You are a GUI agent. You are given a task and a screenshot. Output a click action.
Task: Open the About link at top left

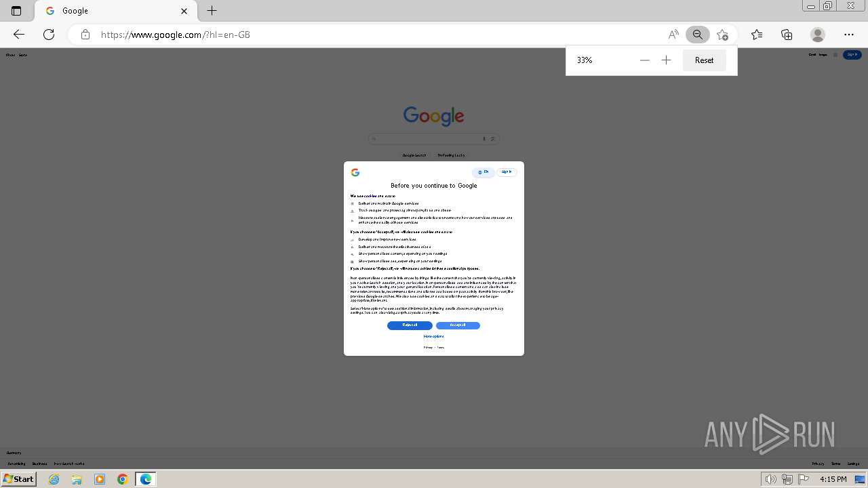coord(10,55)
